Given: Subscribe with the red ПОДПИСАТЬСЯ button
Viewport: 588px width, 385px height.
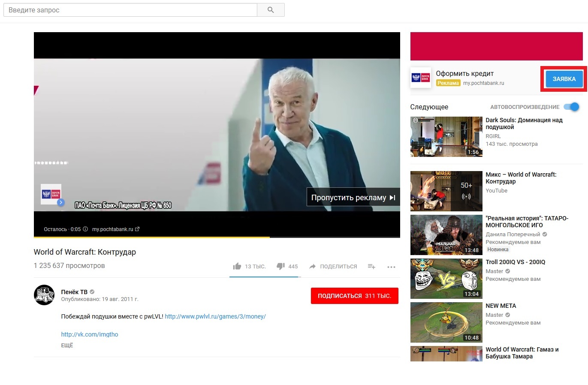Looking at the screenshot, I should 354,296.
